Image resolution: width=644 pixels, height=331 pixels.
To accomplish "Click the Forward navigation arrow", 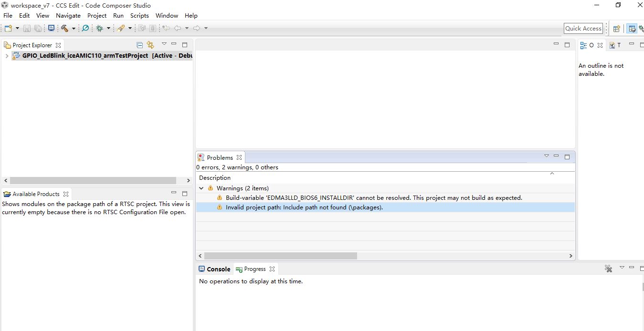I will coord(197,28).
